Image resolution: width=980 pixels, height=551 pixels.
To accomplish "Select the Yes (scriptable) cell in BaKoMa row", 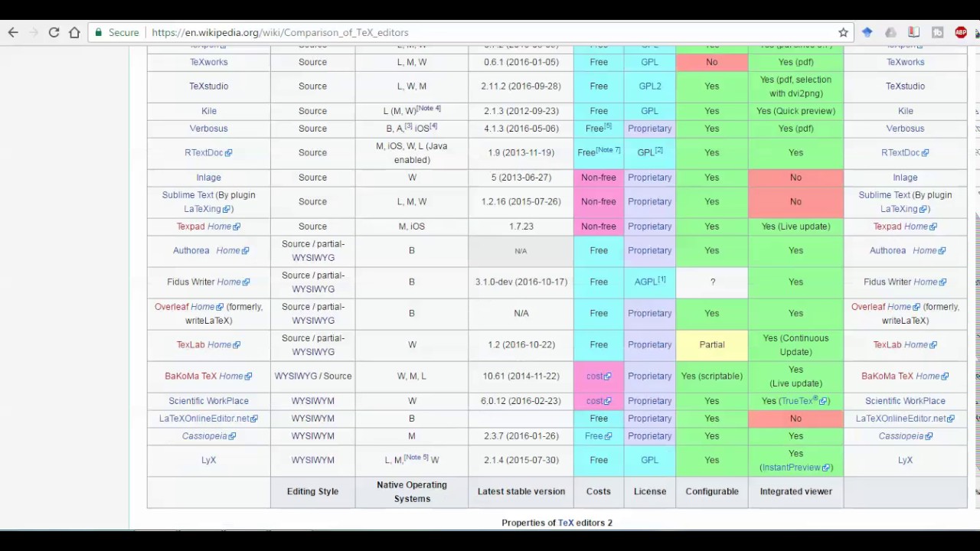I will pos(712,376).
